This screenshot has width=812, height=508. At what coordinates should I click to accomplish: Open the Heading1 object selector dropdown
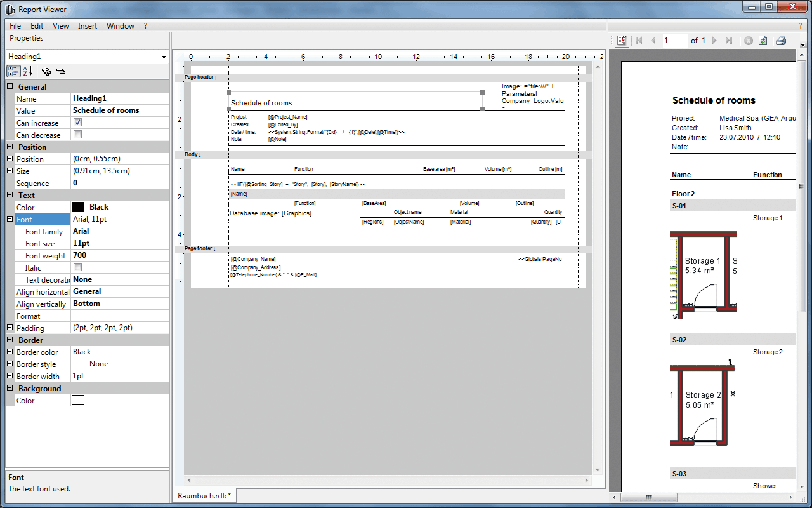(x=164, y=57)
